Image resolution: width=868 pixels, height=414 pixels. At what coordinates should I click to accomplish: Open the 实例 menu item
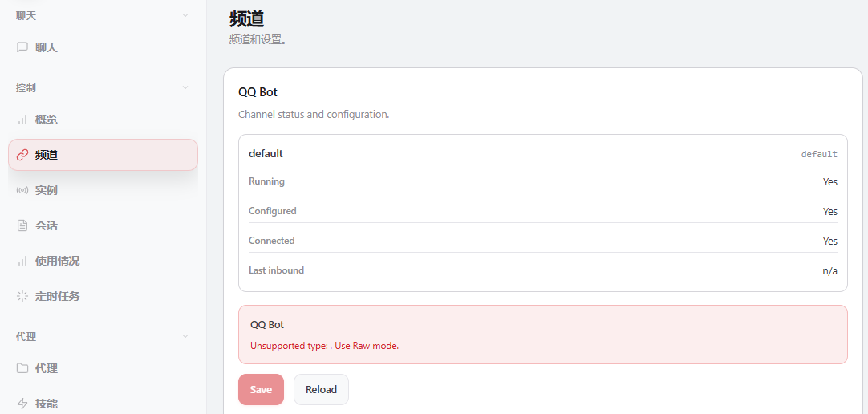coord(47,190)
